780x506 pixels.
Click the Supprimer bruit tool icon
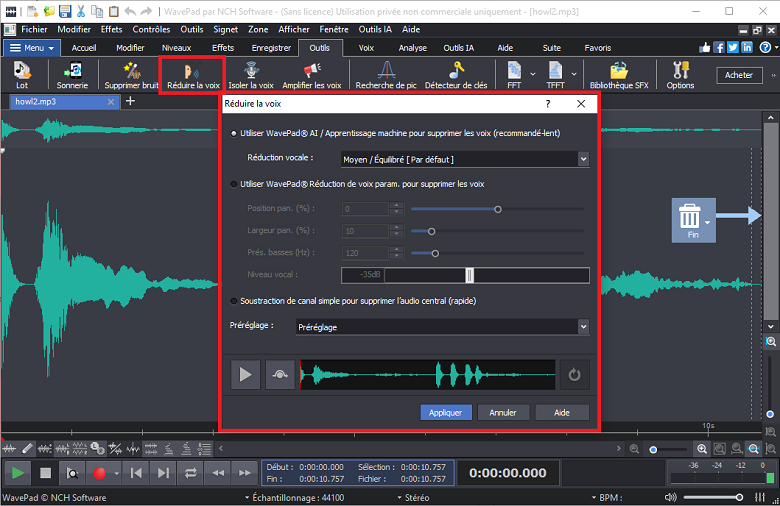(131, 71)
